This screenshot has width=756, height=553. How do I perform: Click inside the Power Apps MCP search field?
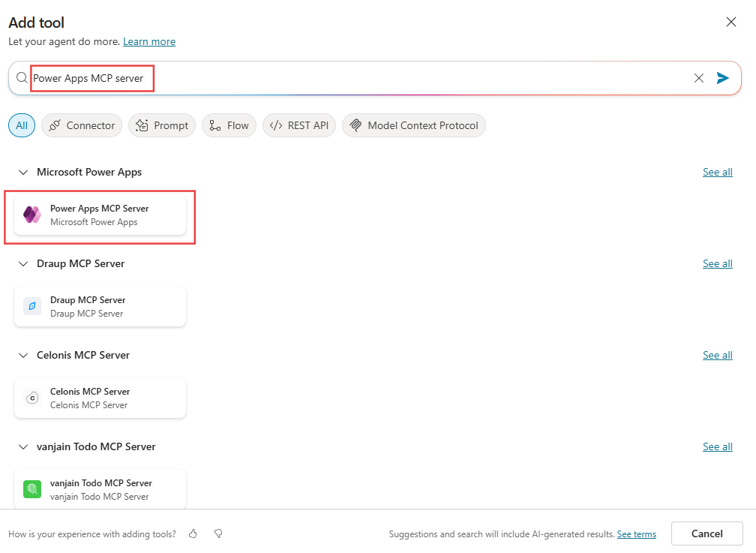[x=91, y=77]
